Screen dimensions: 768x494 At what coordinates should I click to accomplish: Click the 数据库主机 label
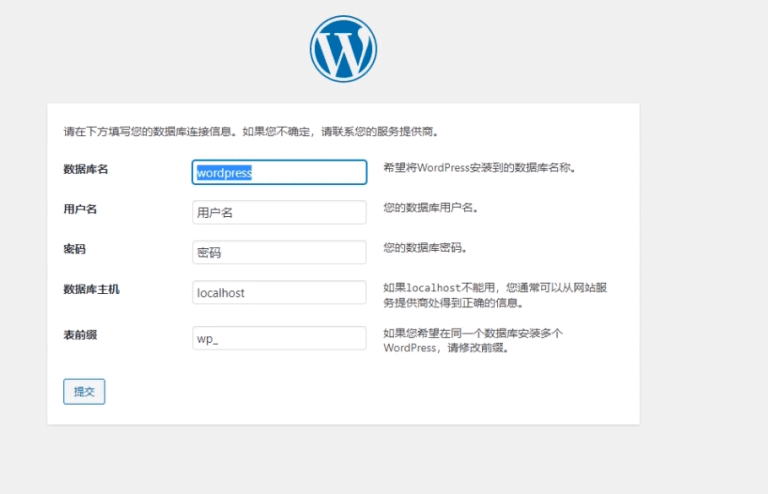(92, 289)
